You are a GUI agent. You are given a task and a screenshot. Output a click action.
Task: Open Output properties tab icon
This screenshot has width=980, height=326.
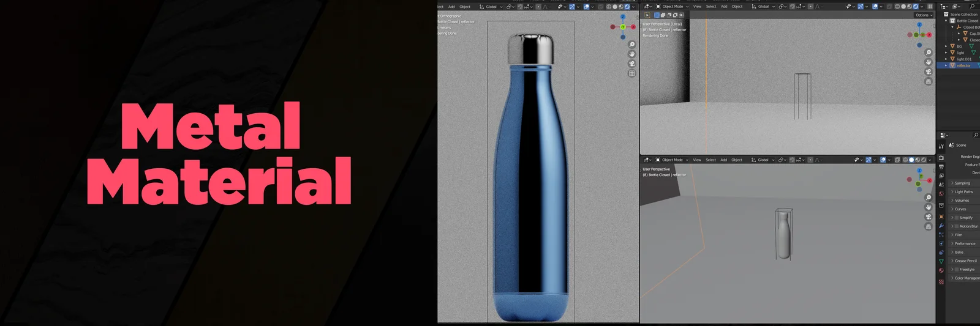coord(941,167)
